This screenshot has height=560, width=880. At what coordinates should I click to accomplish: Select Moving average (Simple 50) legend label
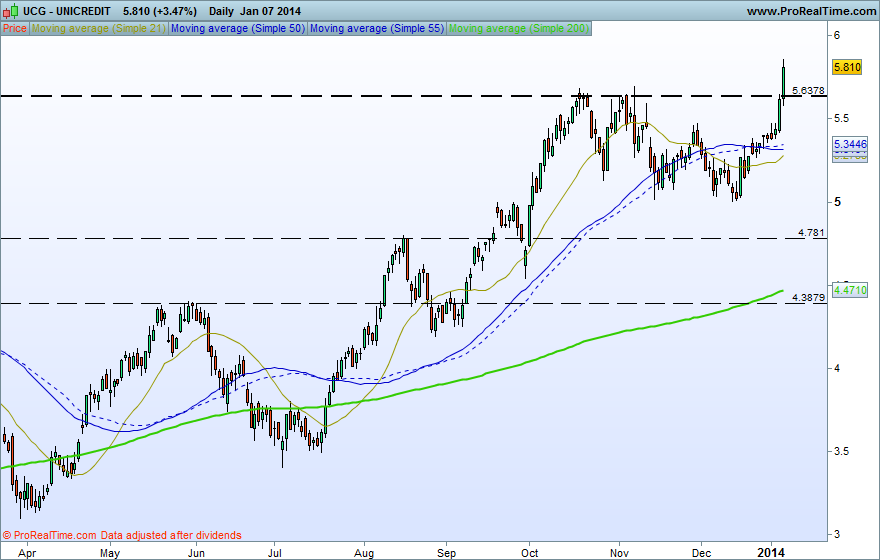[x=238, y=28]
